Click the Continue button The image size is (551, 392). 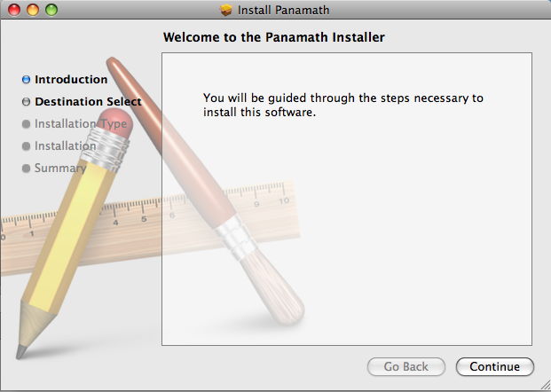(x=495, y=366)
